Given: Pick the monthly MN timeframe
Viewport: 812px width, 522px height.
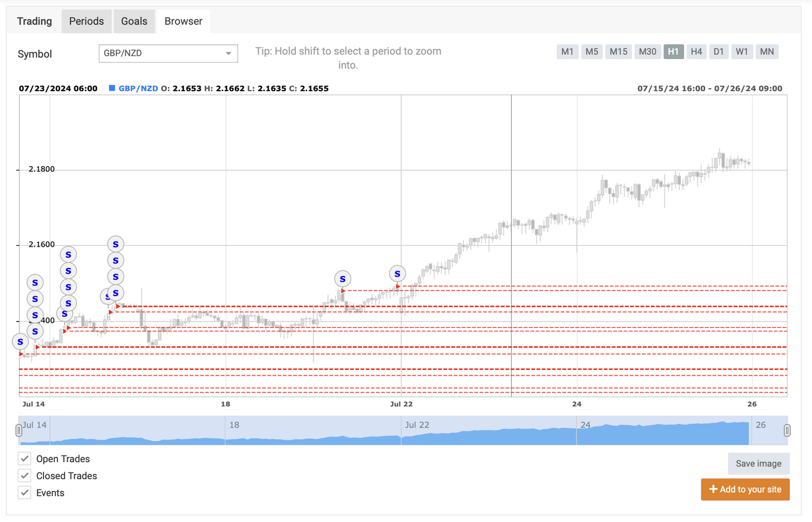Looking at the screenshot, I should pos(767,52).
